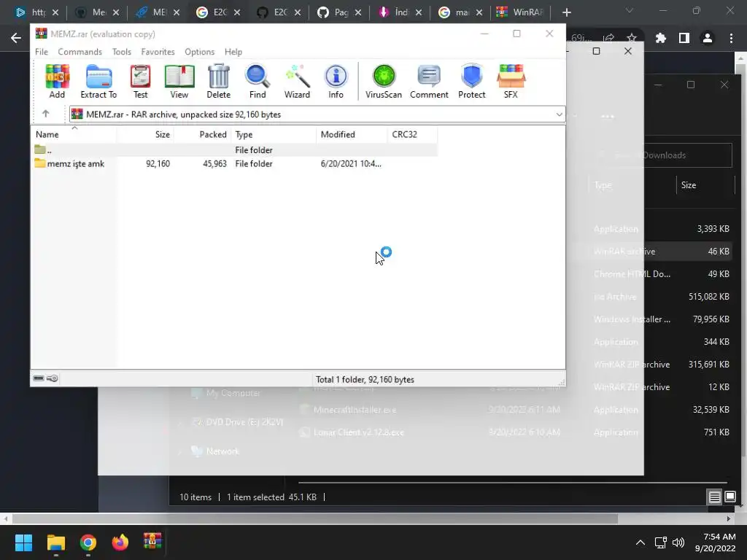Screen dimensions: 747x560
Task: Open the Tools menu
Action: [122, 52]
